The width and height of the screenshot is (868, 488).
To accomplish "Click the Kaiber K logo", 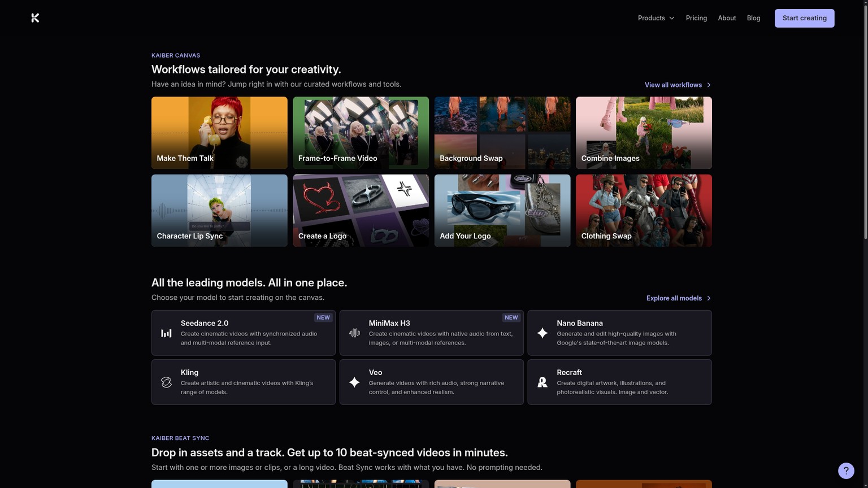I will click(35, 18).
